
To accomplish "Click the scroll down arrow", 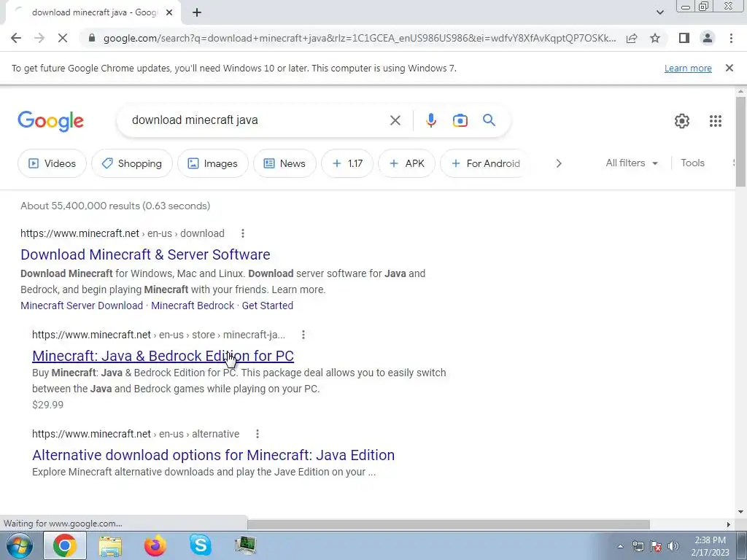I will click(x=740, y=513).
